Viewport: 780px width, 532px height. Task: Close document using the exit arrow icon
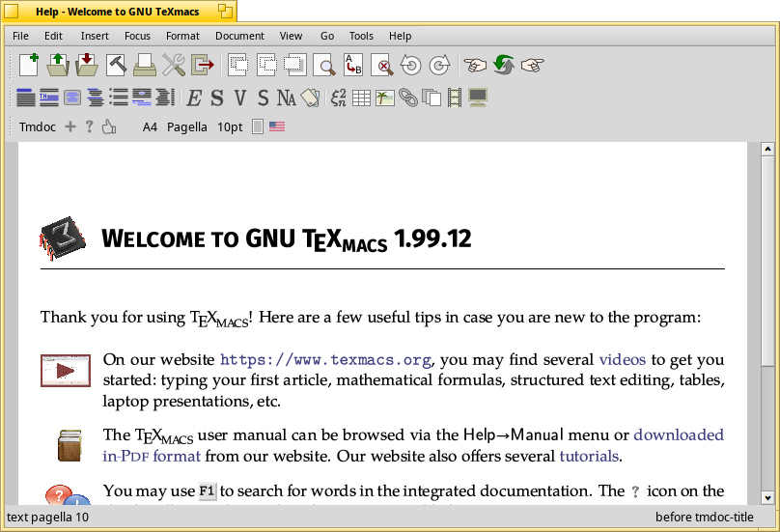203,65
